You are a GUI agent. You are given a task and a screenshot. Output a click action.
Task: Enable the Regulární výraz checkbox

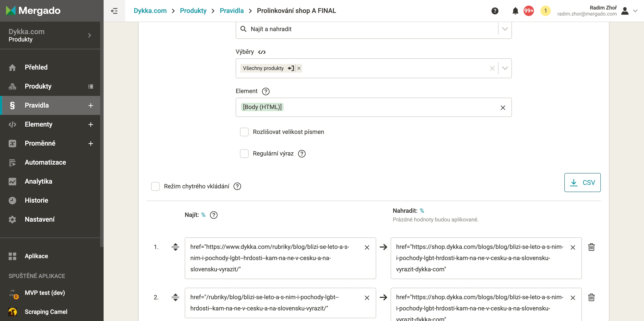point(244,153)
